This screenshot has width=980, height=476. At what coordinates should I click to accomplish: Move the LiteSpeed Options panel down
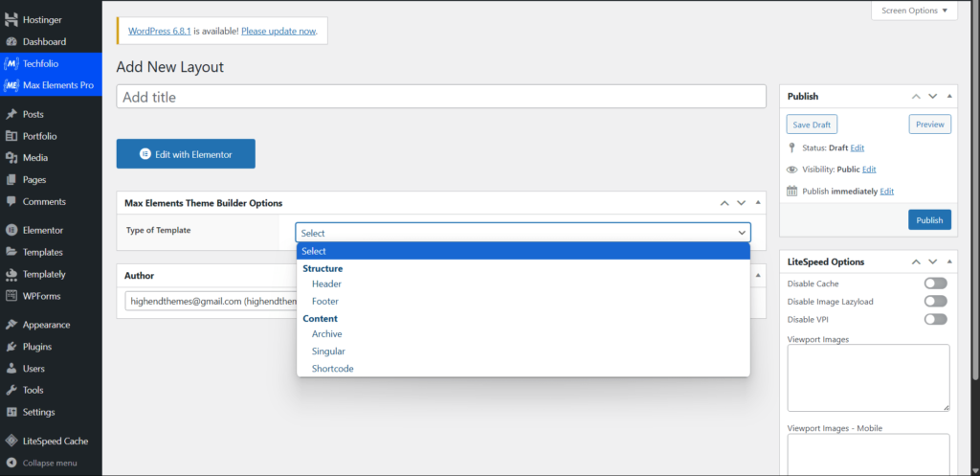[932, 262]
